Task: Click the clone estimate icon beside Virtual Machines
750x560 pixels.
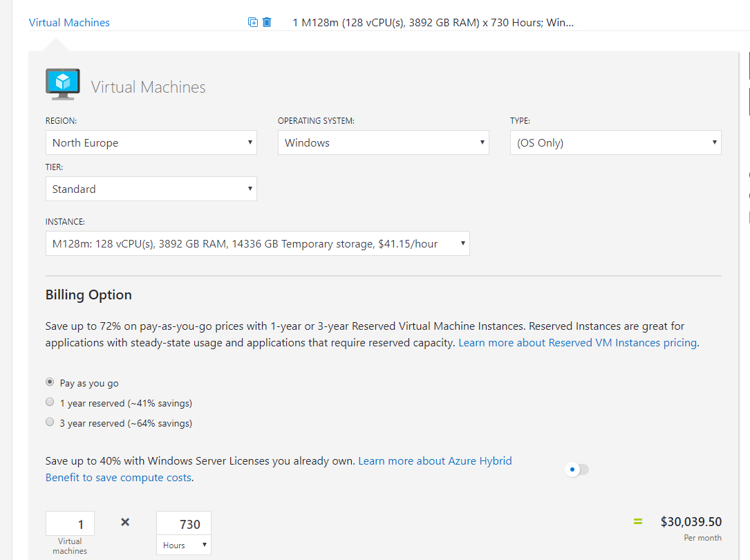Action: (x=253, y=22)
